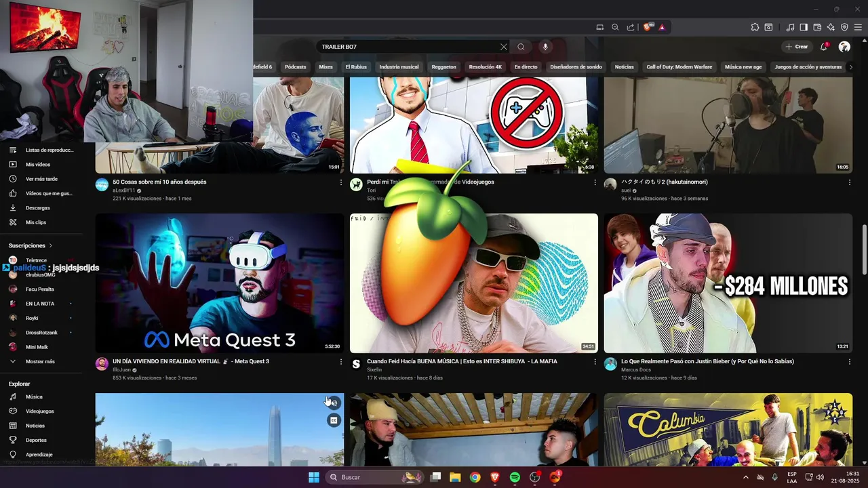Expand the Suscripciones section chevron
This screenshot has height=488, width=868.
pos(50,245)
